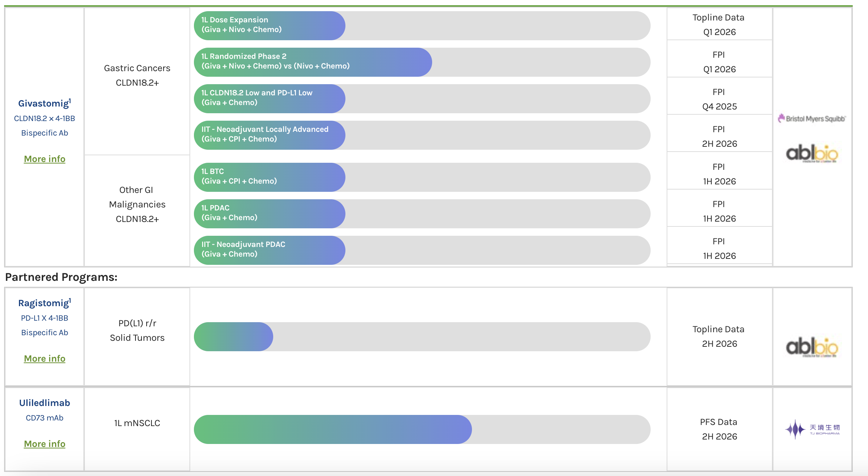Image resolution: width=868 pixels, height=476 pixels.
Task: Click the Bristol Myers Squibb logo
Action: pos(812,119)
